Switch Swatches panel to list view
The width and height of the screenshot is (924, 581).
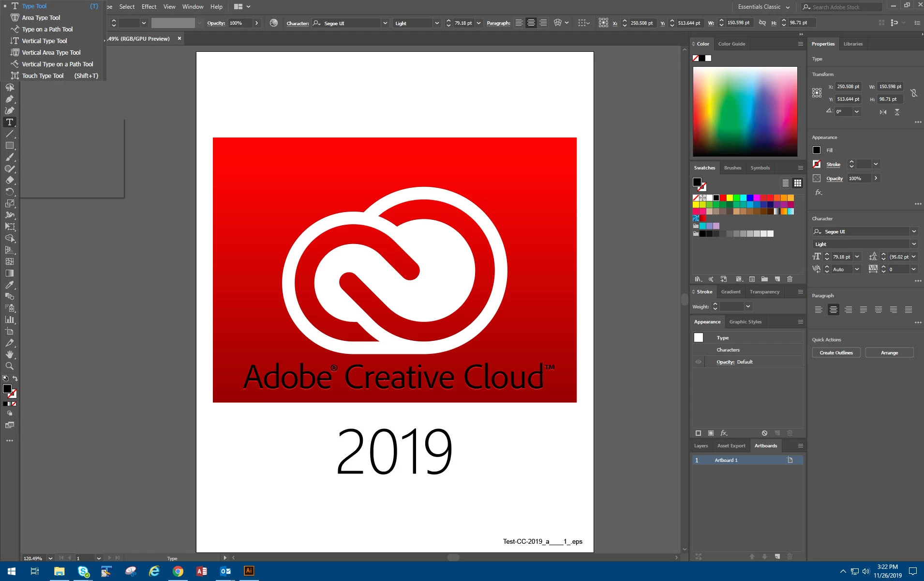tap(786, 183)
